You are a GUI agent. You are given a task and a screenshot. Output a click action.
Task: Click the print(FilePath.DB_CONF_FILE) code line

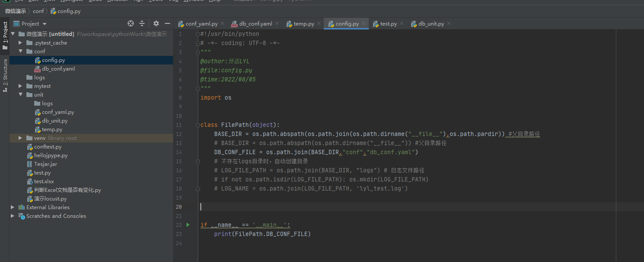coord(262,234)
